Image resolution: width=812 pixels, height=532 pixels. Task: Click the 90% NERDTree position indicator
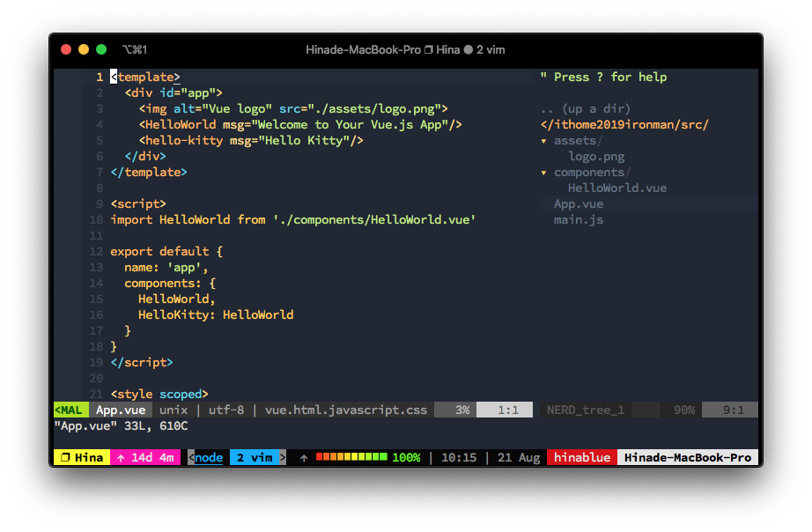[684, 410]
